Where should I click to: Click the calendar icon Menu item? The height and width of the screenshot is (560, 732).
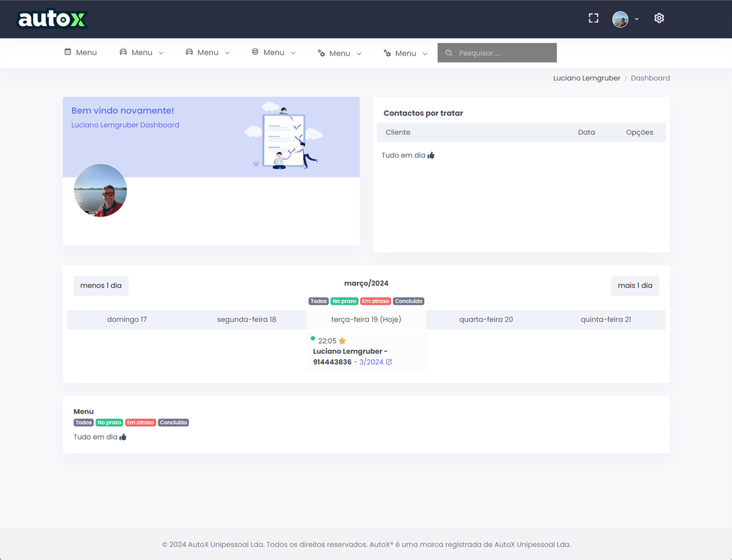click(x=80, y=52)
